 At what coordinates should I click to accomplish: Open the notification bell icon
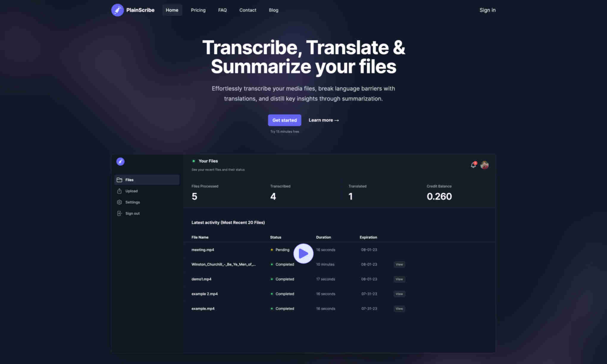(x=473, y=165)
